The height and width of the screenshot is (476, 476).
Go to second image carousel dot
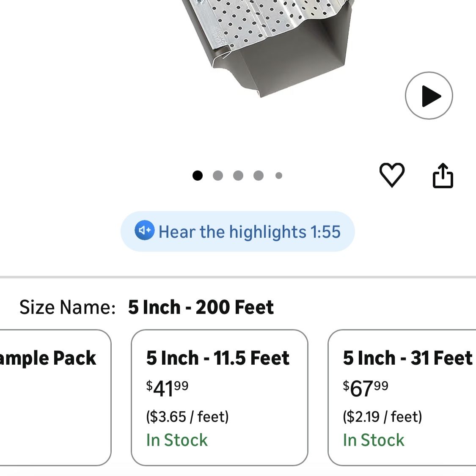pyautogui.click(x=217, y=175)
